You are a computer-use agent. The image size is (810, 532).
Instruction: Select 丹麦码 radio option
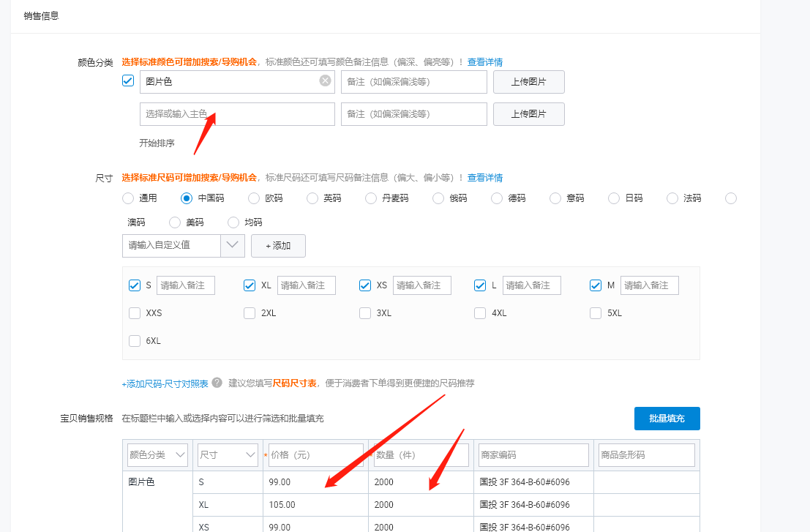371,198
